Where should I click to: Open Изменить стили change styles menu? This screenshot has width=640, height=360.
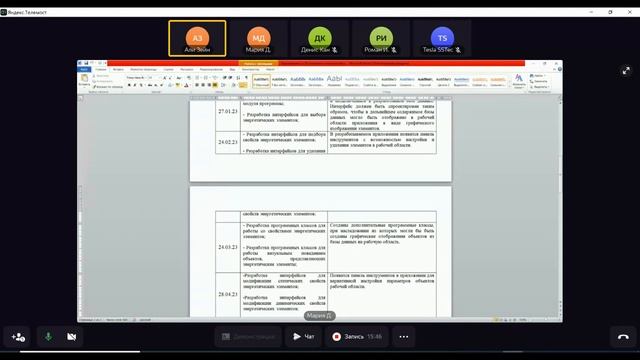519,81
